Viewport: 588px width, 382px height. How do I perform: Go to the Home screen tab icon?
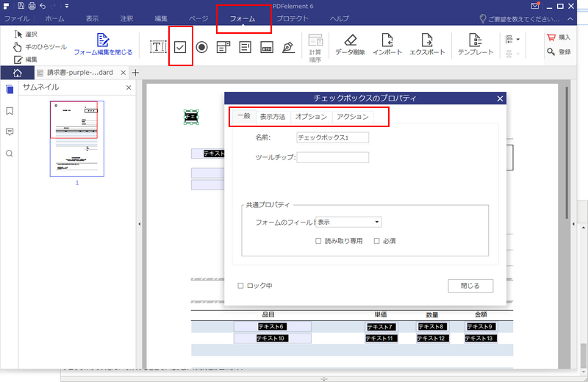click(17, 73)
